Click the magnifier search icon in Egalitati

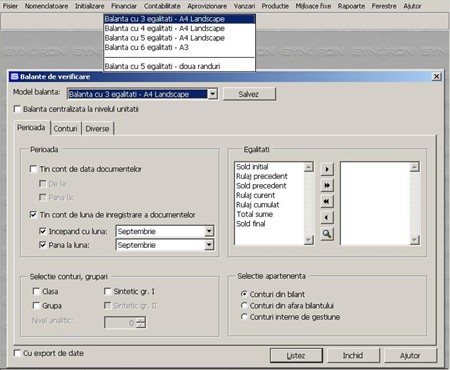(327, 234)
